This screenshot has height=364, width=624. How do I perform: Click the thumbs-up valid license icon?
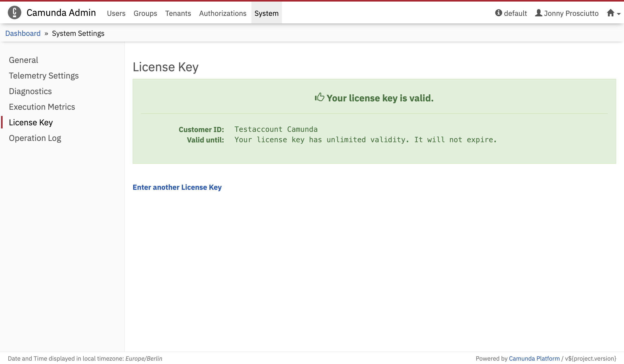320,97
